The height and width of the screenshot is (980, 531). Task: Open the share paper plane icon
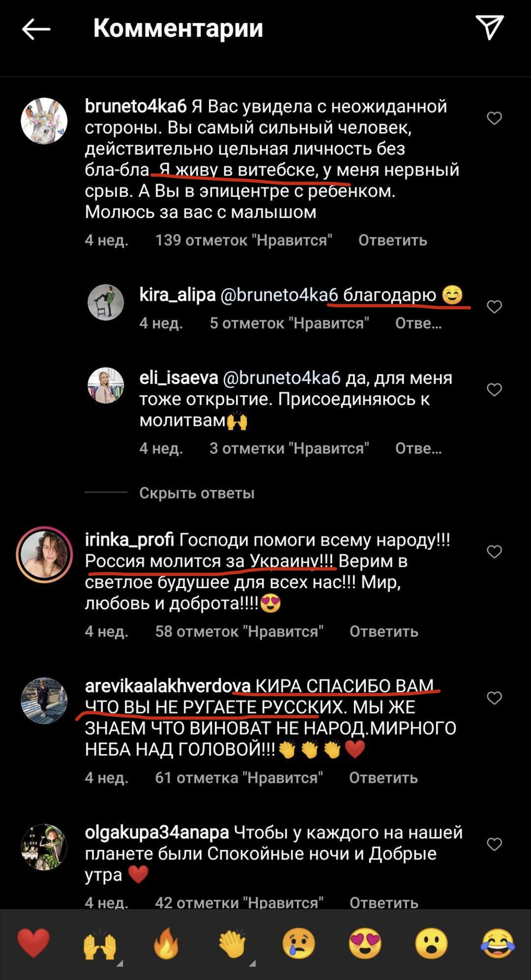[x=489, y=27]
